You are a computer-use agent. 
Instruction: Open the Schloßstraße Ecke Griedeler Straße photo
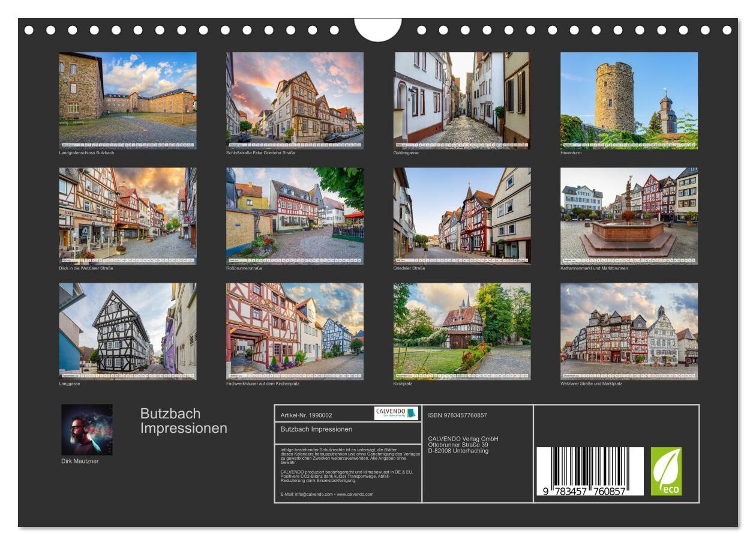tap(295, 100)
